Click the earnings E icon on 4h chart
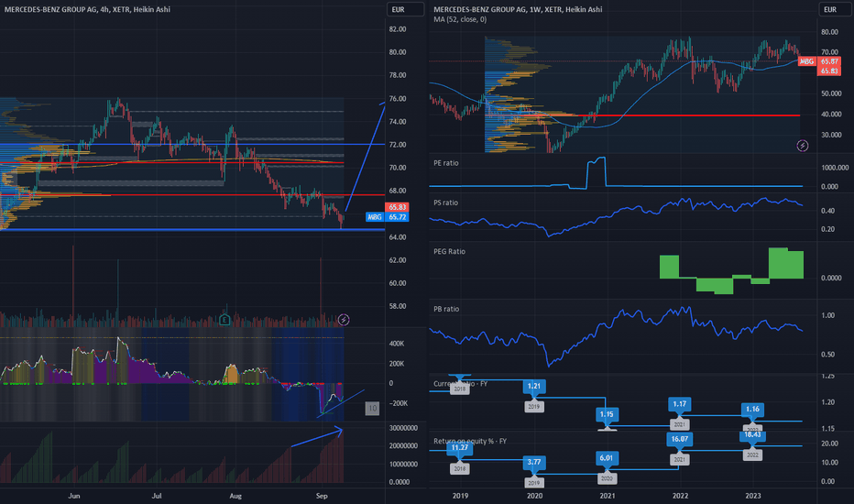The height and width of the screenshot is (504, 854). [224, 320]
